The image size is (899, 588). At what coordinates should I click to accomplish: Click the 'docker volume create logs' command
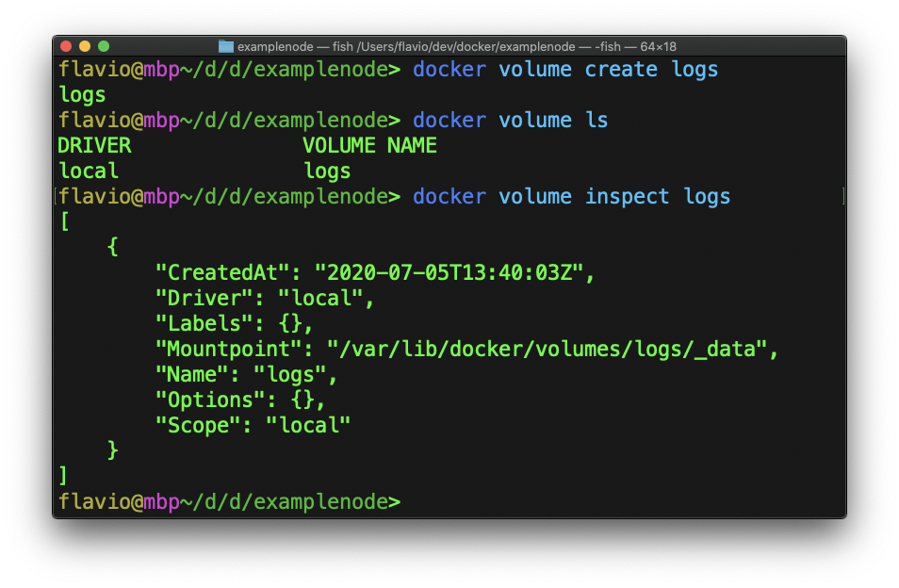[x=565, y=70]
